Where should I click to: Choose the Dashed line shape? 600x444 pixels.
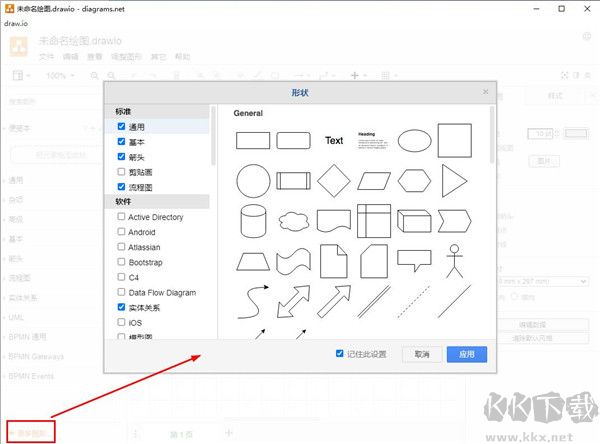(x=414, y=302)
